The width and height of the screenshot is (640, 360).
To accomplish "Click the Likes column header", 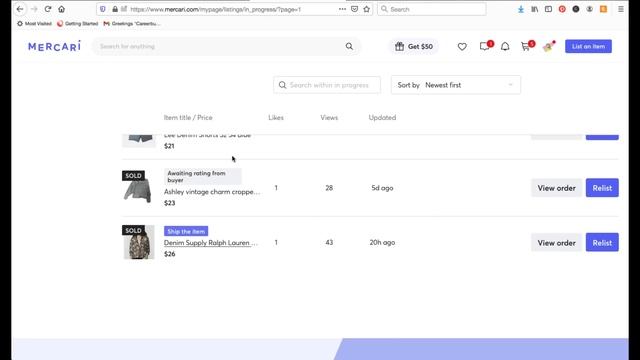I will [x=276, y=118].
